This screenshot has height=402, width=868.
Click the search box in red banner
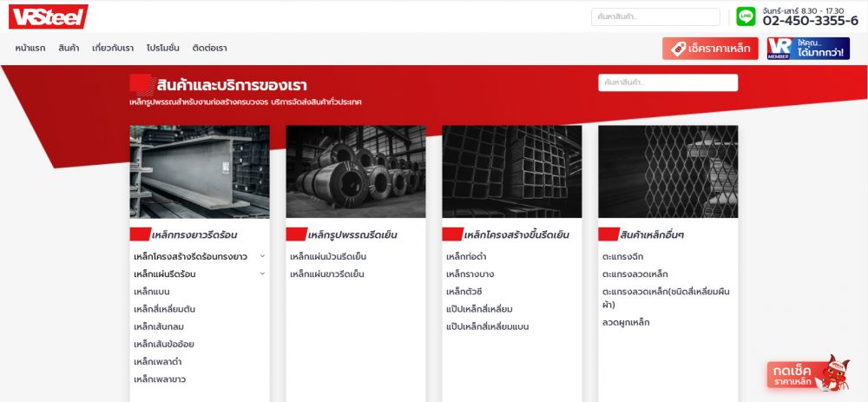667,82
